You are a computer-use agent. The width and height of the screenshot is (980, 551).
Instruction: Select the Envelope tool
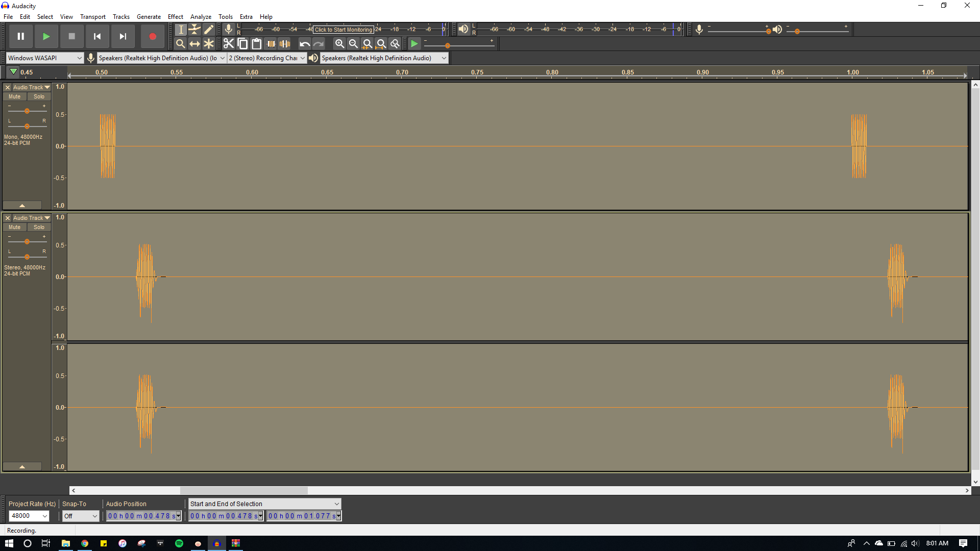pyautogui.click(x=195, y=30)
